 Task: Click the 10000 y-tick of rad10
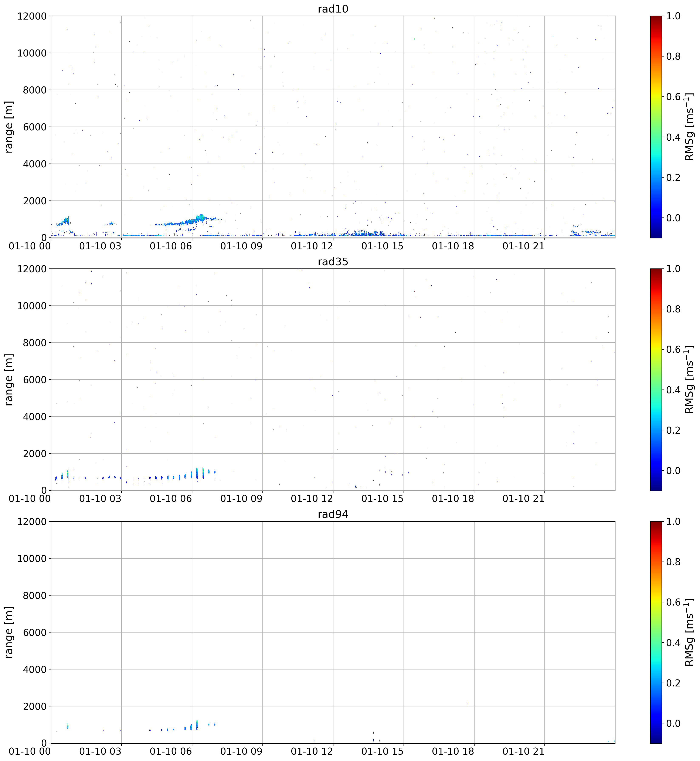(32, 53)
